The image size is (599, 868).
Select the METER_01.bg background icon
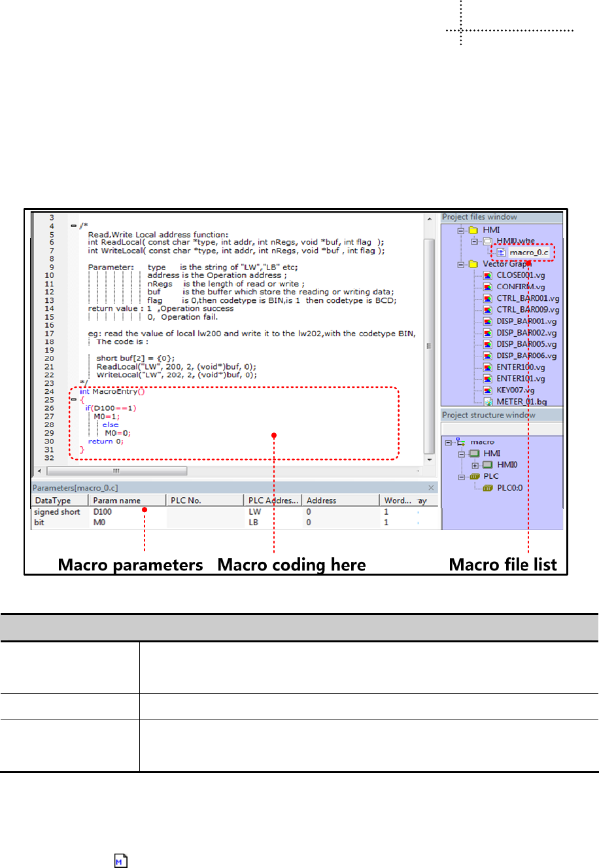coord(487,402)
